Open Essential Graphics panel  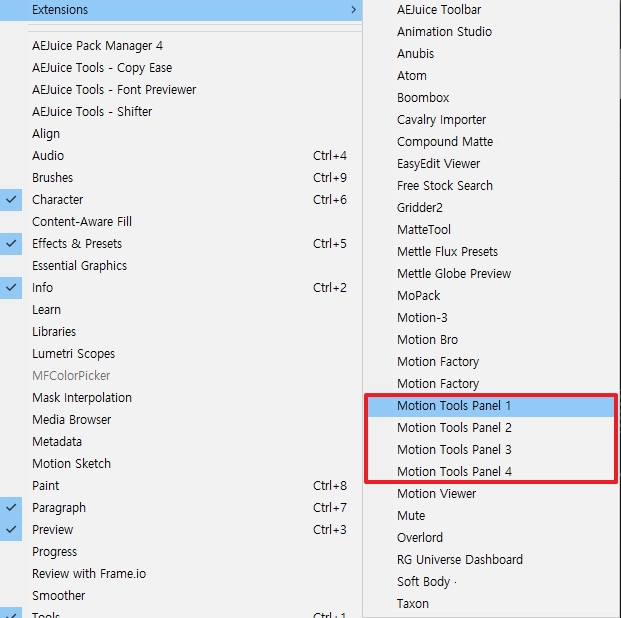click(80, 266)
